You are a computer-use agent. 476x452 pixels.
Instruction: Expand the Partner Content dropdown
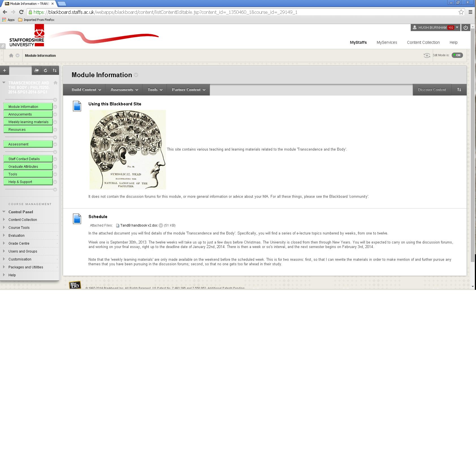point(189,90)
